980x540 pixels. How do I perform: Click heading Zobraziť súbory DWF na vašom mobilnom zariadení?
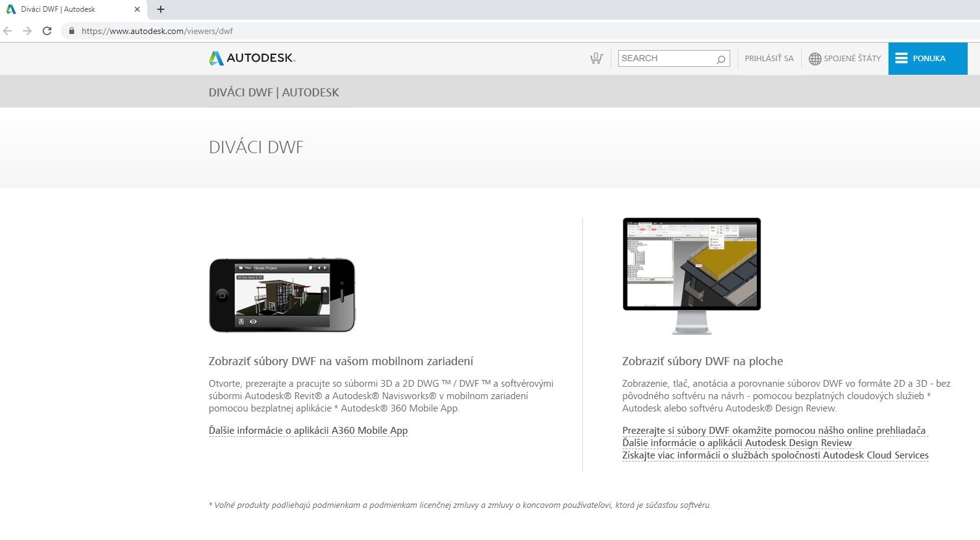click(341, 361)
